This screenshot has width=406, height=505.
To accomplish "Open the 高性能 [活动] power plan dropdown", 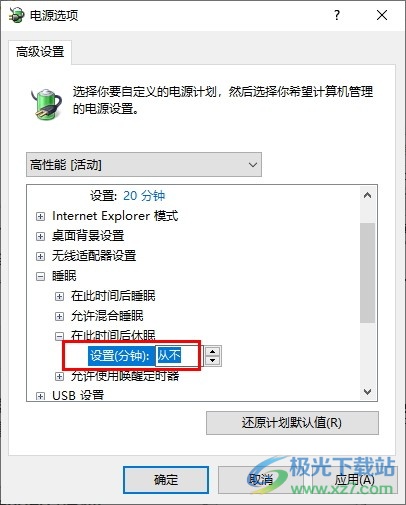I will coord(144,165).
